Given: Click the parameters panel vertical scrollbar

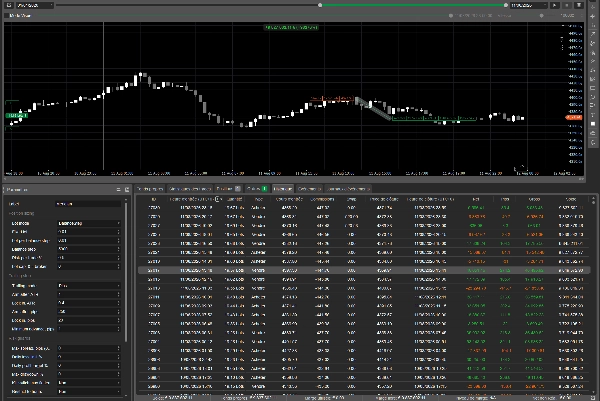Looking at the screenshot, I should point(126,272).
